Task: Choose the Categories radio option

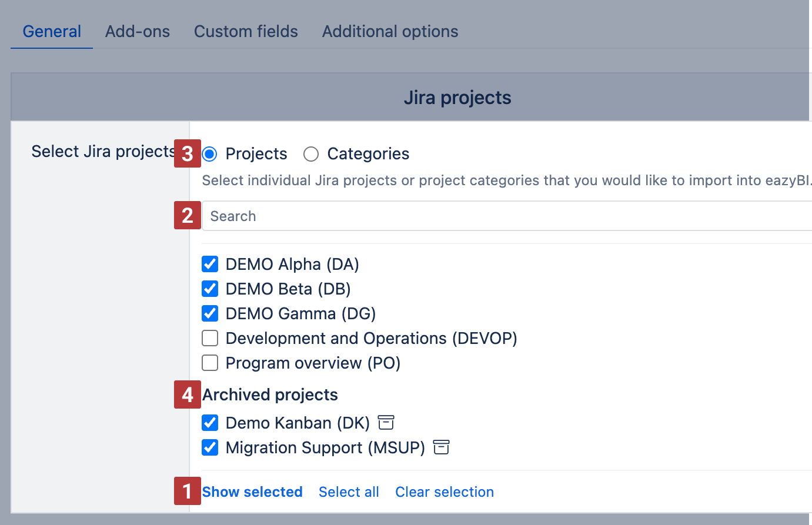Action: [311, 154]
